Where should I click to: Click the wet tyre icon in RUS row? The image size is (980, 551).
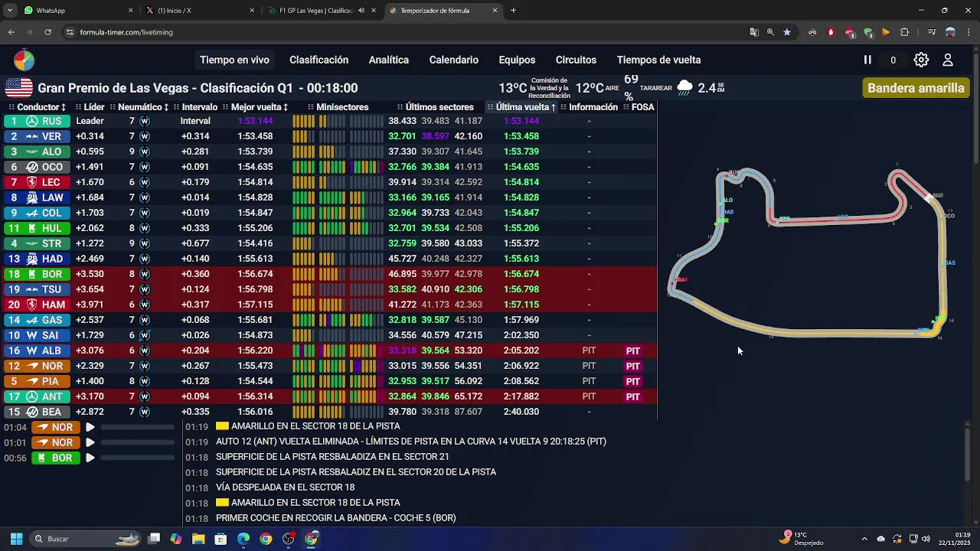[145, 121]
